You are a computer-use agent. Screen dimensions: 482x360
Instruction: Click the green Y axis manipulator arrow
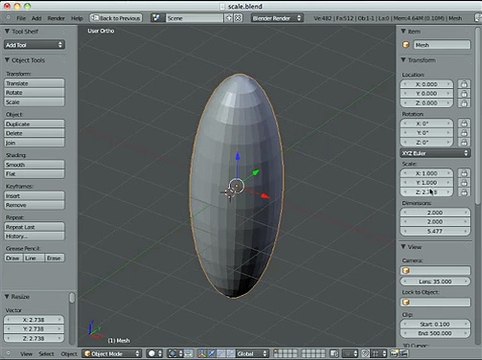coord(256,172)
